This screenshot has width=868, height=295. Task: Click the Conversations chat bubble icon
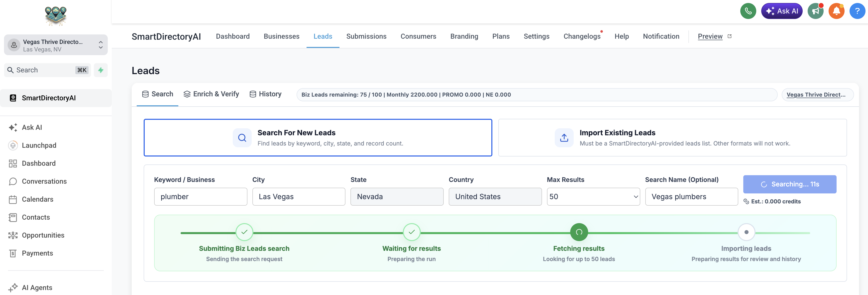click(13, 181)
